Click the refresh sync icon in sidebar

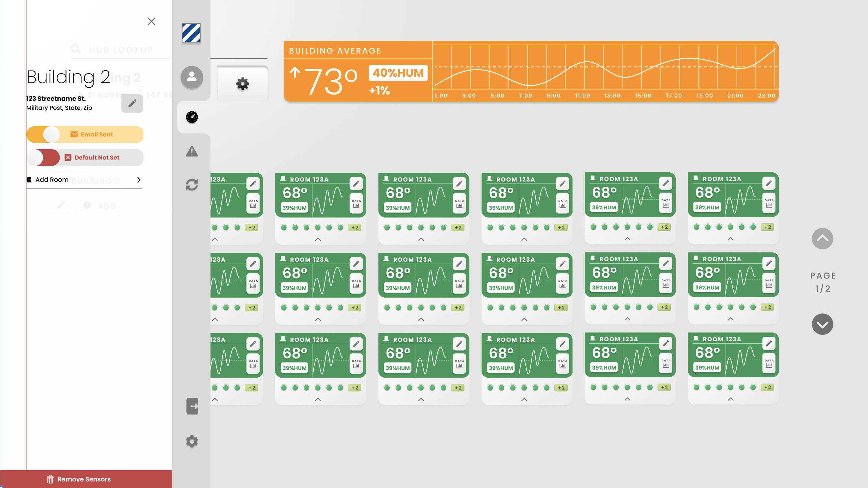coord(192,185)
